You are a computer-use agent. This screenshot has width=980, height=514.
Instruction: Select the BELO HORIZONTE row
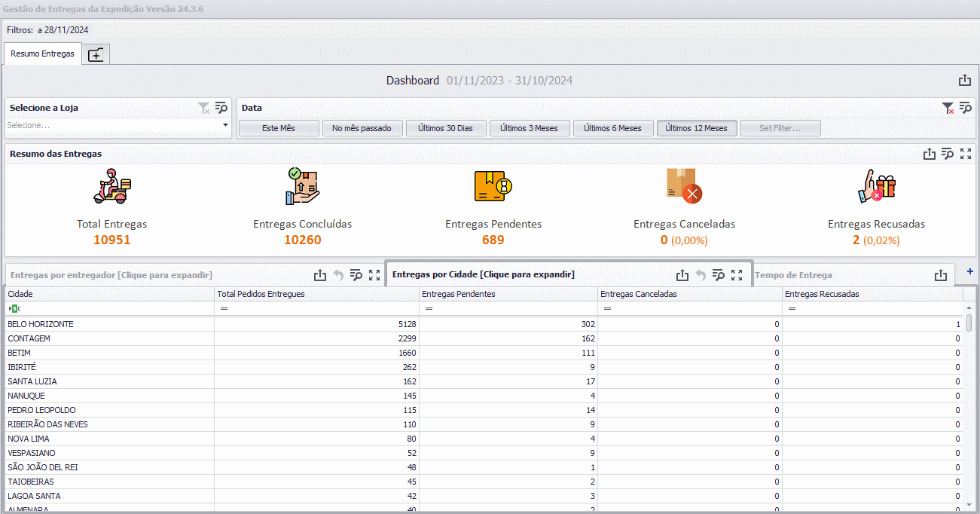click(x=484, y=324)
